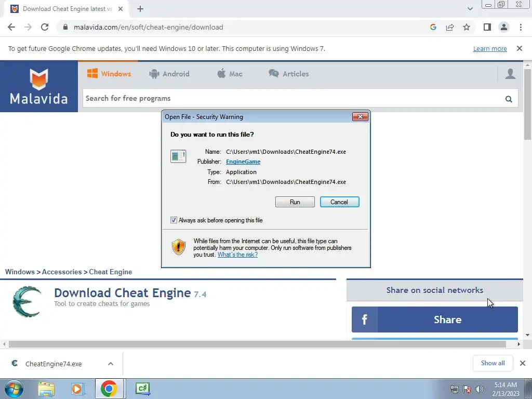Click the vertical page scrollbar thumb
Viewport: 532px width, 399px height.
coord(527,104)
